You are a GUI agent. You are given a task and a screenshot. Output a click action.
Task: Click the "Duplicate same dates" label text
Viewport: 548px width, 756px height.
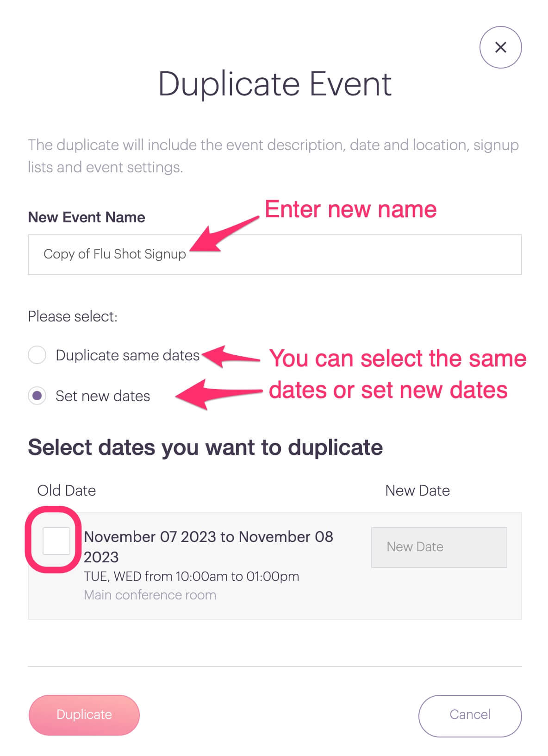click(127, 355)
